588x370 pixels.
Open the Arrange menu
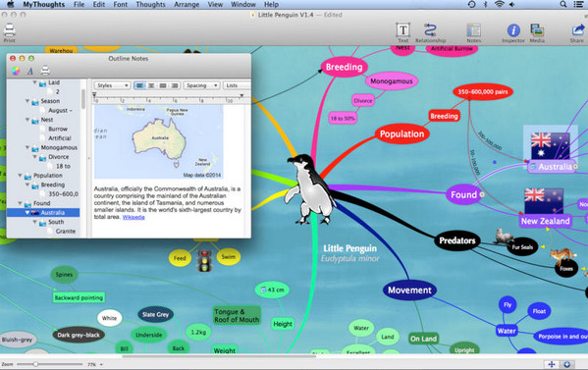(187, 5)
